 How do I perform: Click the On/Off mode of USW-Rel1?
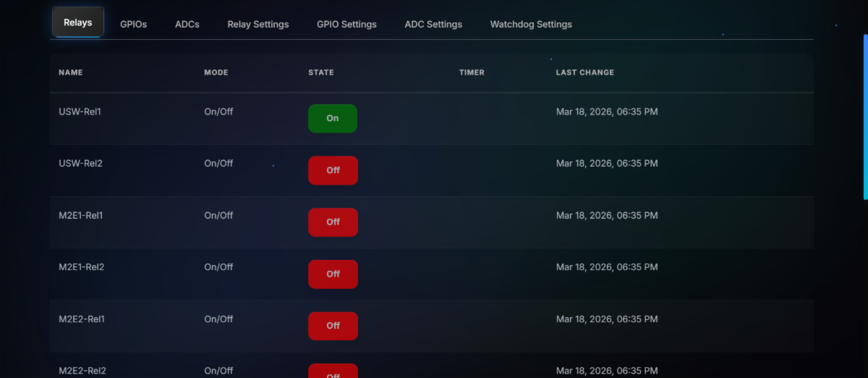218,112
